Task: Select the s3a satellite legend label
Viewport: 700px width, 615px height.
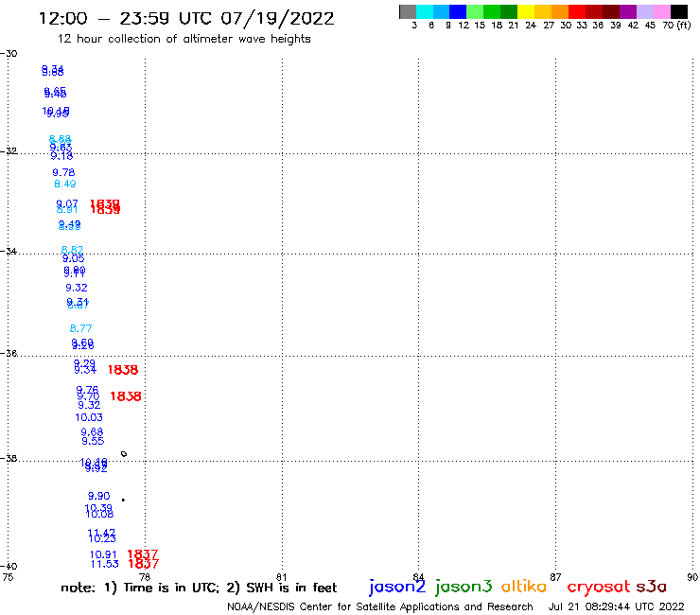Action: point(651,587)
